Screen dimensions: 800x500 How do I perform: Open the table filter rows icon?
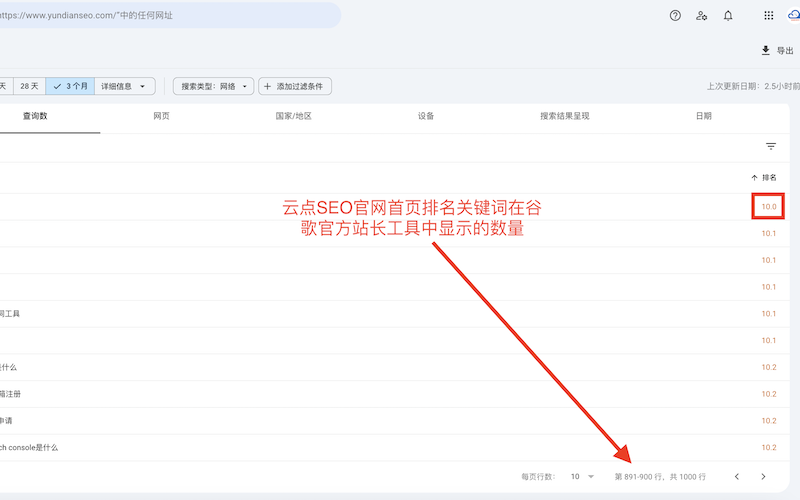pyautogui.click(x=771, y=146)
